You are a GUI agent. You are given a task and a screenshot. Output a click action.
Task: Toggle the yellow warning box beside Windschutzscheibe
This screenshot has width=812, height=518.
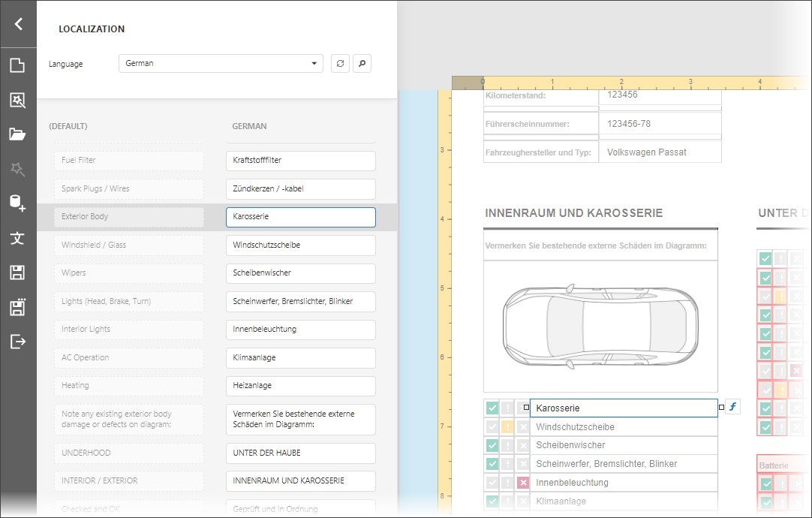(507, 427)
